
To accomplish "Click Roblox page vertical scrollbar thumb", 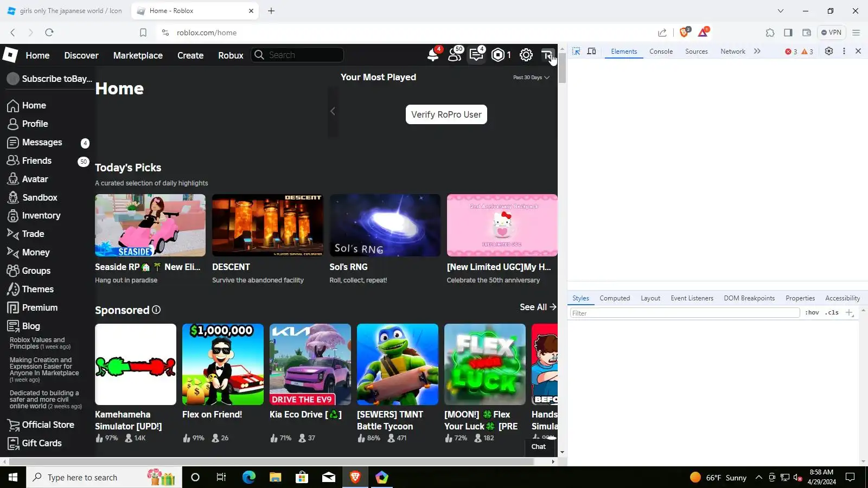I will pos(563,68).
